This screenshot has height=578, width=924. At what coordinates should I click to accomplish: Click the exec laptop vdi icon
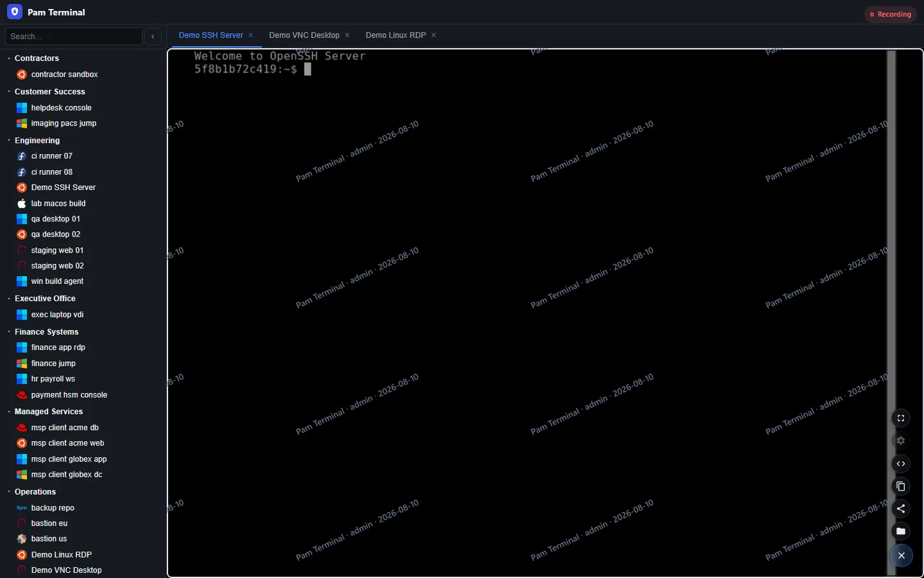[x=22, y=315]
